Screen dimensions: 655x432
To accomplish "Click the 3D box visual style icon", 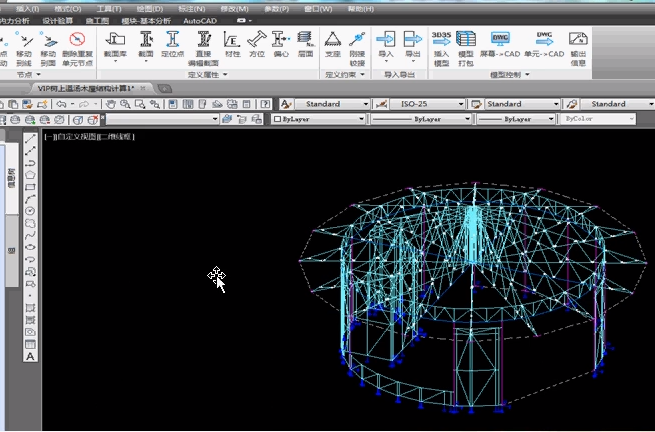I will point(78,120).
